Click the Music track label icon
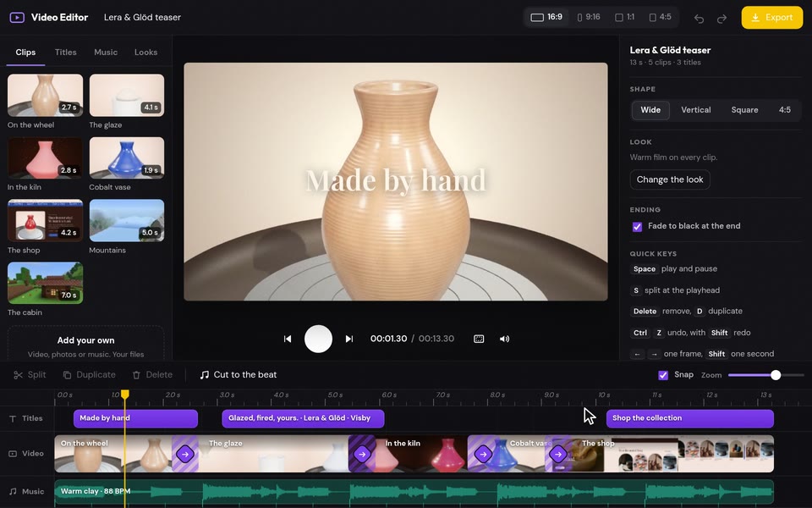Viewport: 812px width, 508px height. pyautogui.click(x=13, y=491)
